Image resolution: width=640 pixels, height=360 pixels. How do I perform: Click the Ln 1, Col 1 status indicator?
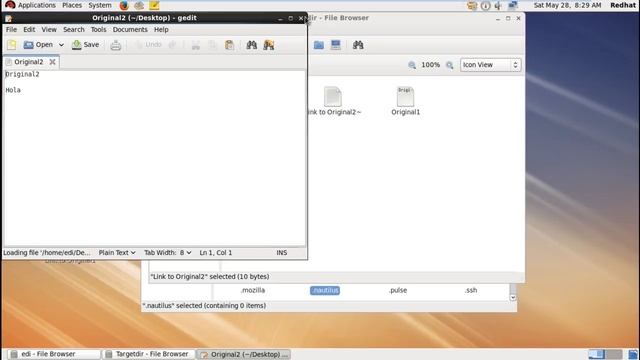coord(216,253)
